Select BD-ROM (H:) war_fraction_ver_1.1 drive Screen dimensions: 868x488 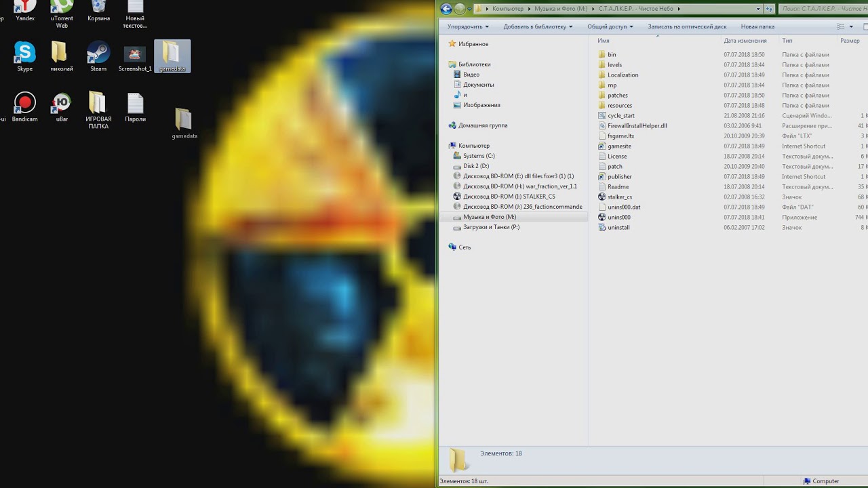(515, 186)
